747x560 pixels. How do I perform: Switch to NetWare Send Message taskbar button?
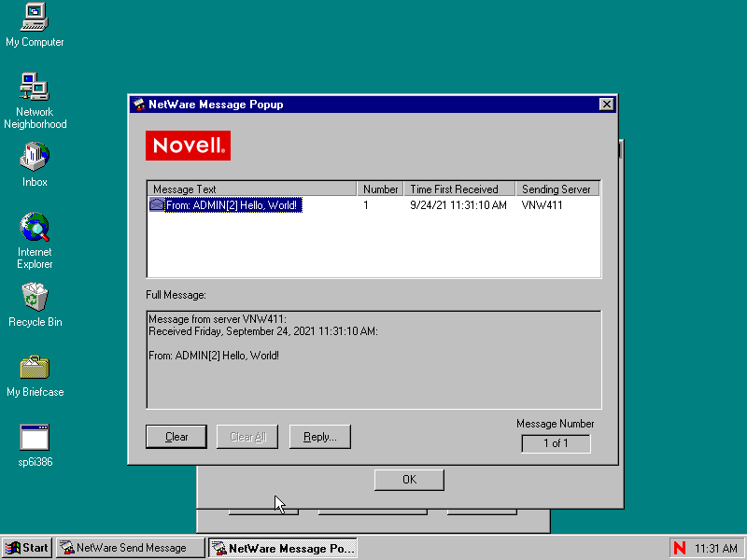(131, 548)
